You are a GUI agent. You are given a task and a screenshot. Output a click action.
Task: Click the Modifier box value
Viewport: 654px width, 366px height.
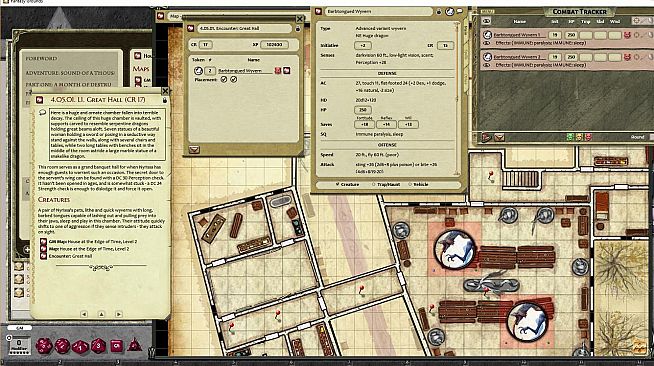click(x=19, y=343)
